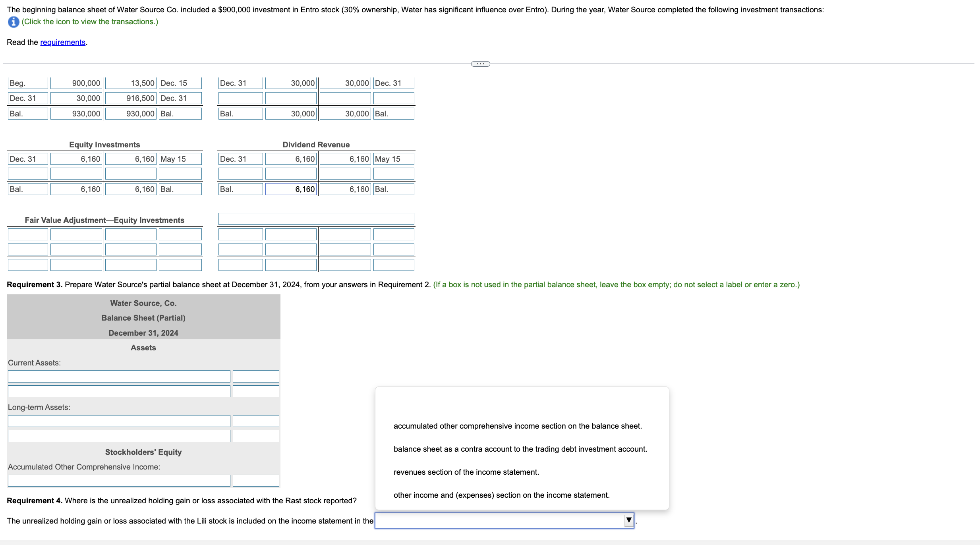Image resolution: width=980 pixels, height=545 pixels.
Task: Pick 'other income and (expenses) section' option
Action: [x=501, y=495]
